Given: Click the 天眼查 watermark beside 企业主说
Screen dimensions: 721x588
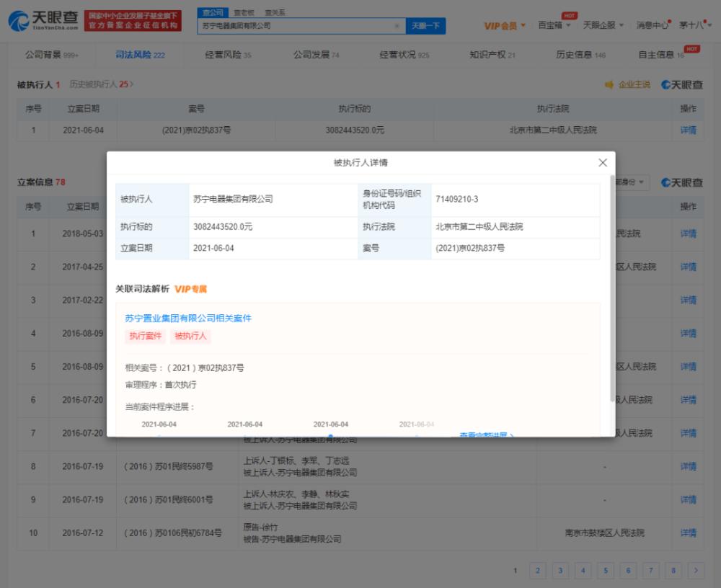Looking at the screenshot, I should click(682, 85).
